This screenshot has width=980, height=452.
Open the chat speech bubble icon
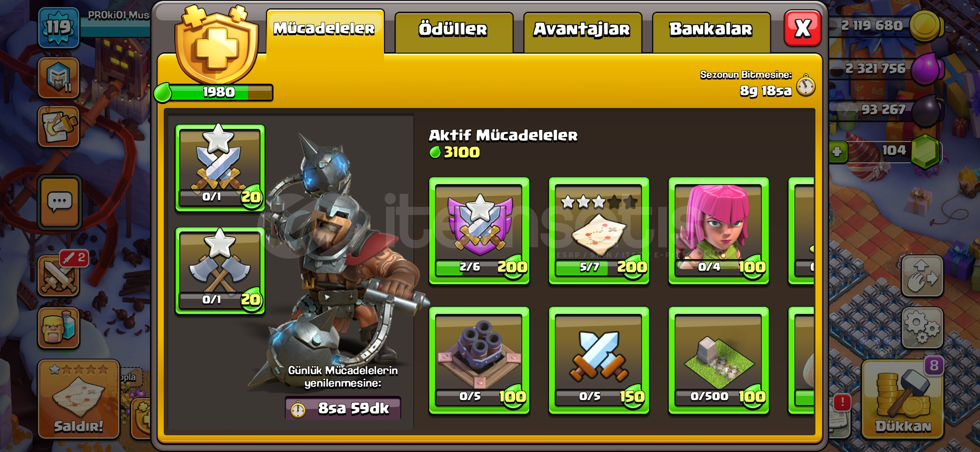pyautogui.click(x=59, y=202)
